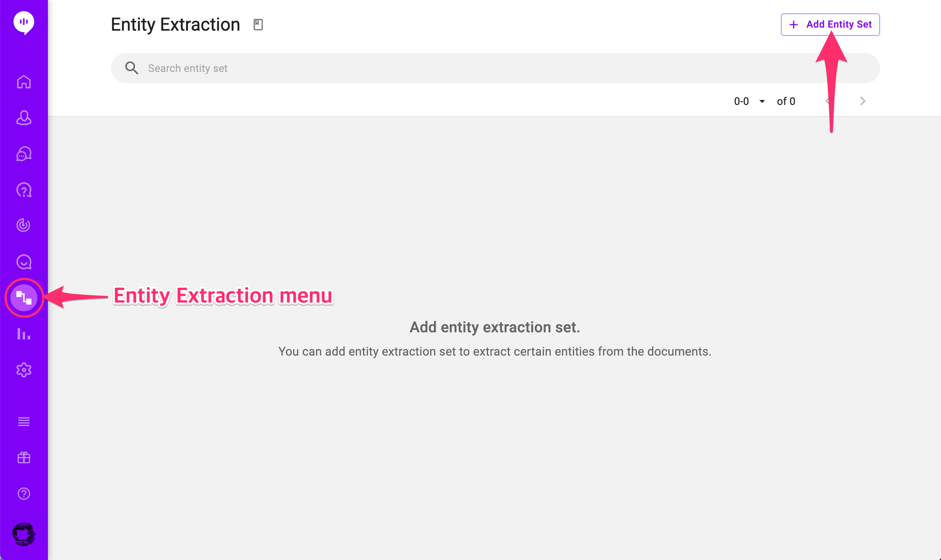Image resolution: width=941 pixels, height=560 pixels.
Task: Open the question-mark chat sidebar icon
Action: 24,190
